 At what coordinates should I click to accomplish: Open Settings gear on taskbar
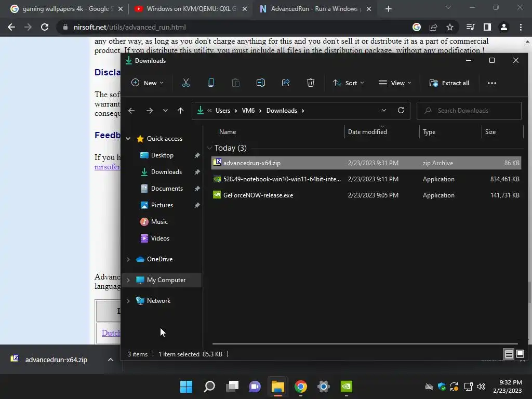[323, 387]
